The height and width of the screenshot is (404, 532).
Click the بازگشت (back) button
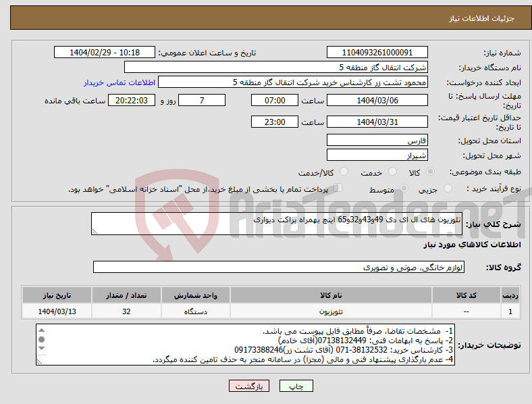249,386
